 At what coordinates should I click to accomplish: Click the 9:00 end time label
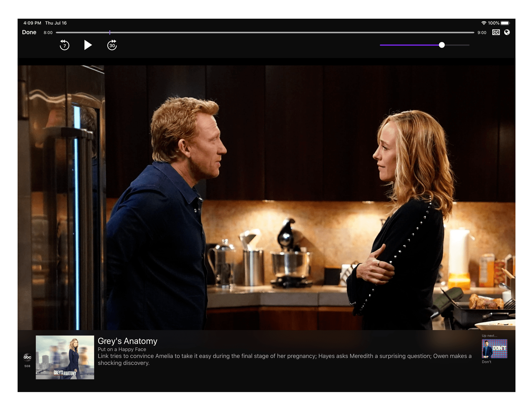point(482,33)
